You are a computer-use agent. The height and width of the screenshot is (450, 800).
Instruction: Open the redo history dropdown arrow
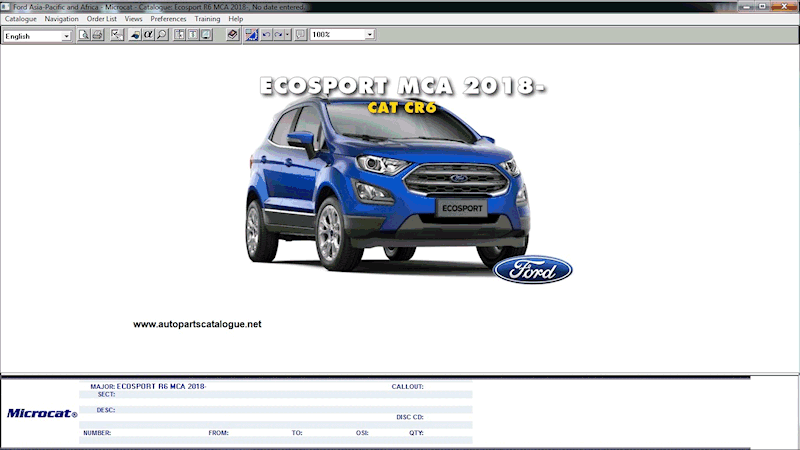point(288,35)
